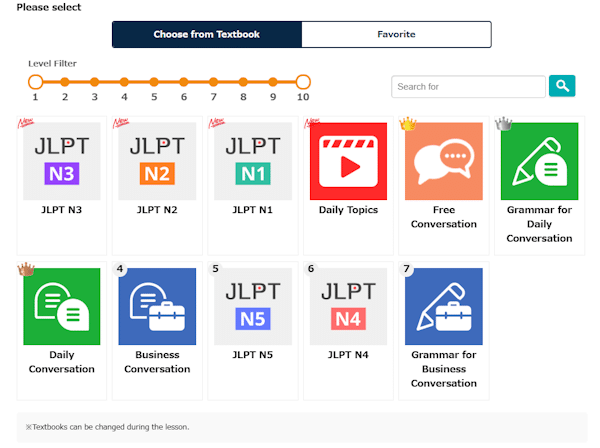
Task: Click the New badge on Daily Topics
Action: (312, 123)
